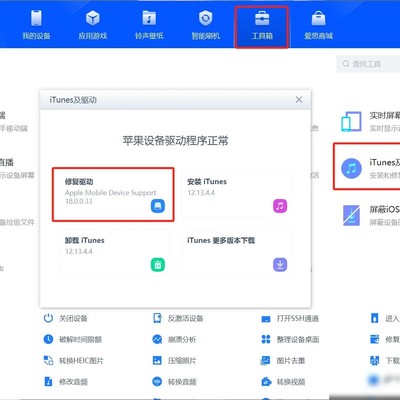Open the 修改音频 audio edit tool

click(65, 381)
